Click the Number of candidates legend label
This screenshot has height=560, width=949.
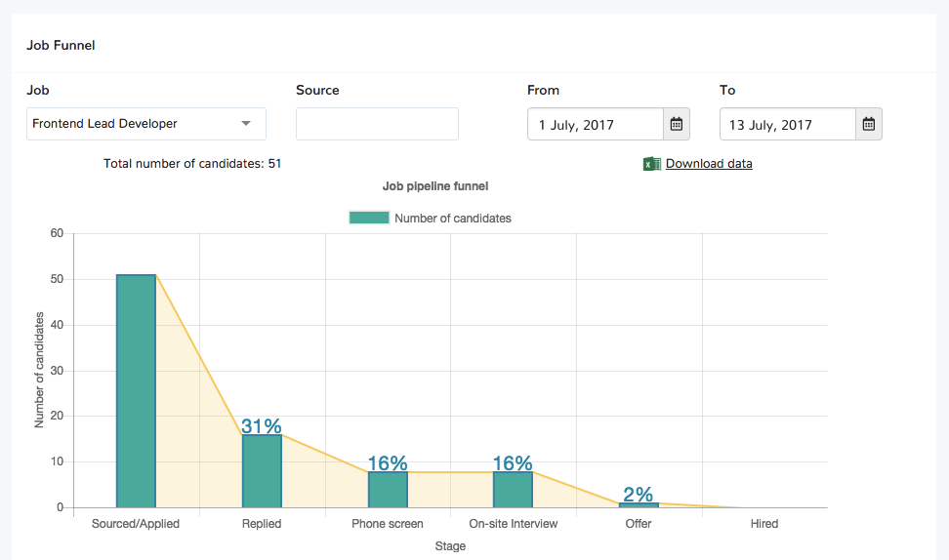point(453,219)
